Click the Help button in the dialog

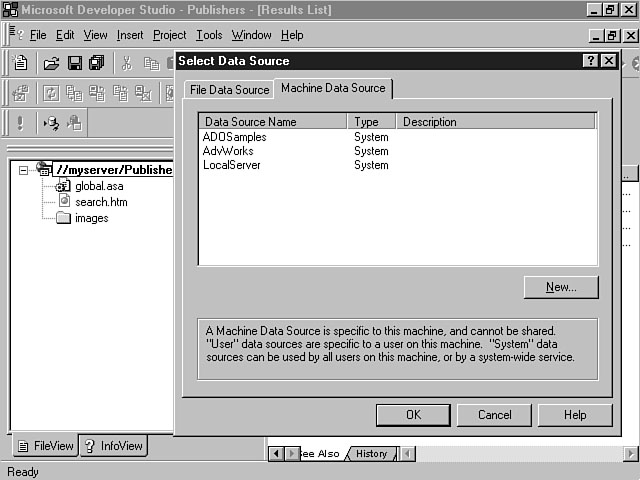coord(575,415)
